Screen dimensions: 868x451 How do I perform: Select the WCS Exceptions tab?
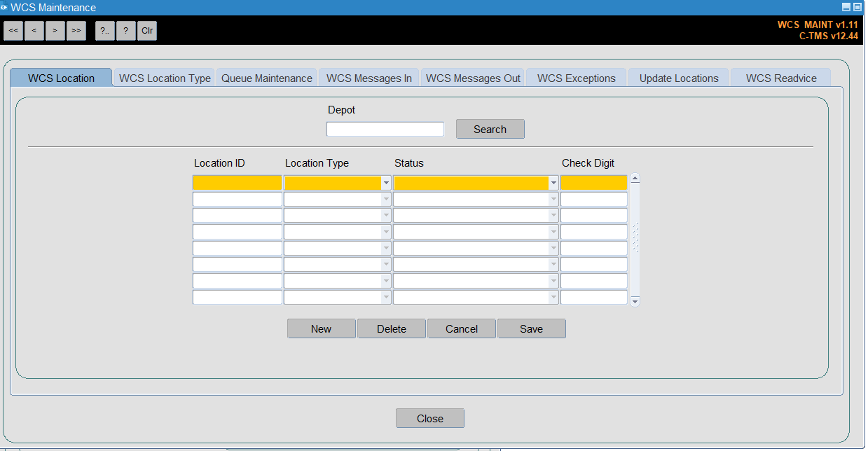576,78
